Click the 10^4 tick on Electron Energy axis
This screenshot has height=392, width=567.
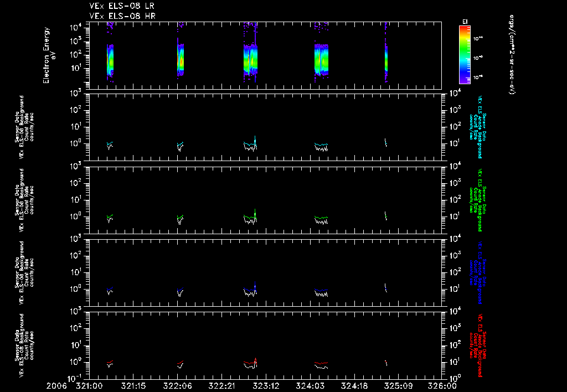coord(75,27)
